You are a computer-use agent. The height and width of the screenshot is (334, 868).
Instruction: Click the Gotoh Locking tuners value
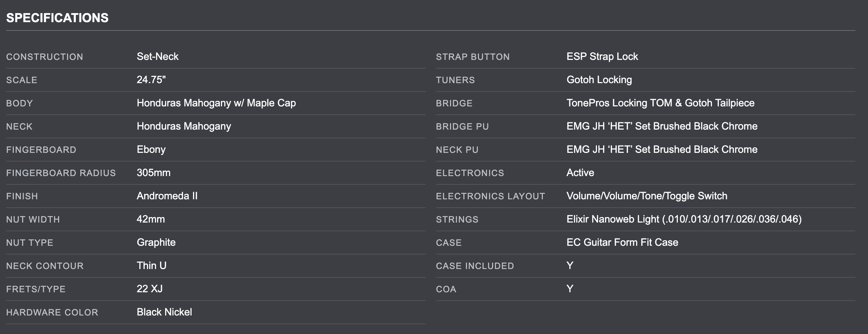point(599,80)
